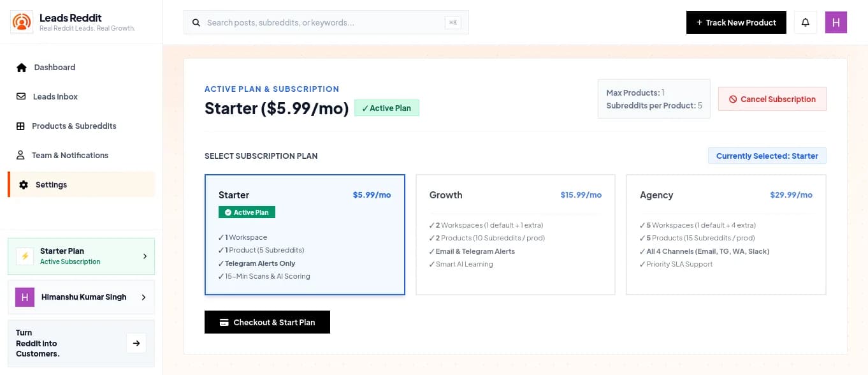Click the Leads Inbox envelope icon

(20, 97)
